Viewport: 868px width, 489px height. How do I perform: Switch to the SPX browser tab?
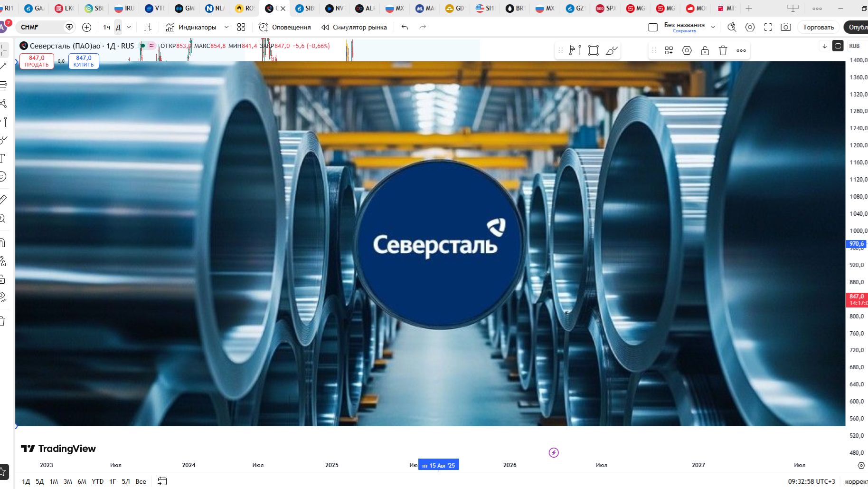click(x=608, y=8)
